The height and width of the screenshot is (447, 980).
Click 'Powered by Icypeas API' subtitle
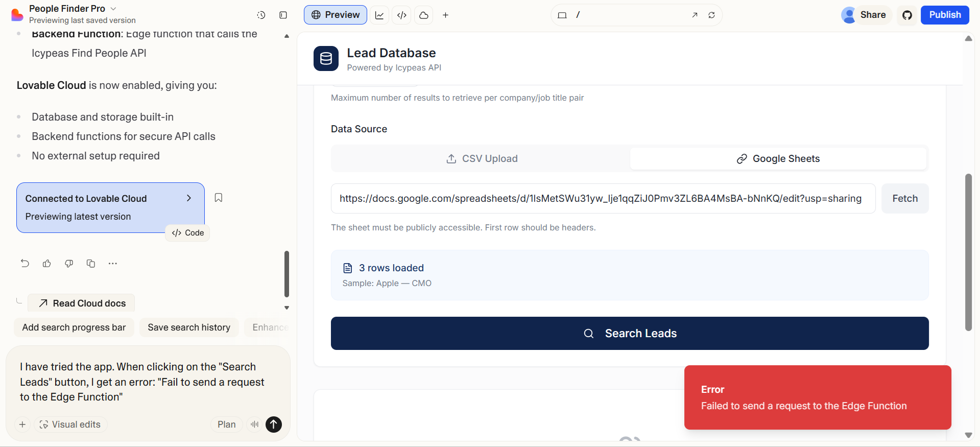point(394,68)
